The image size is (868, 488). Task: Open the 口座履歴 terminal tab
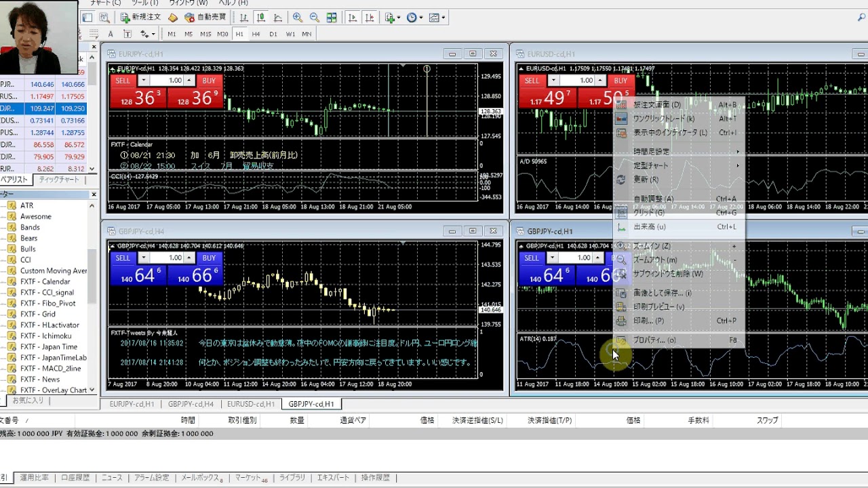click(x=75, y=478)
